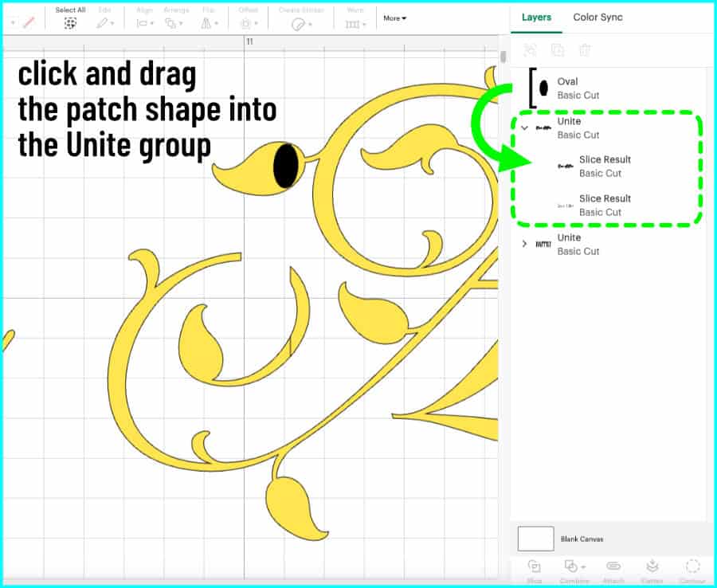The image size is (717, 588).
Task: Click the Align tool icon
Action: [142, 23]
